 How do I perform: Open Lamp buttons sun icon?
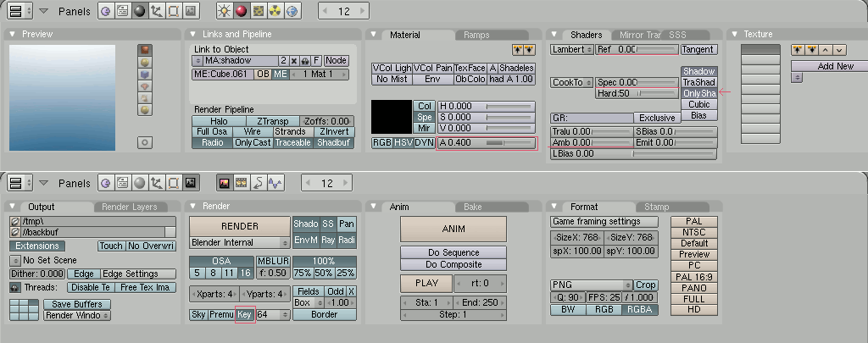224,11
